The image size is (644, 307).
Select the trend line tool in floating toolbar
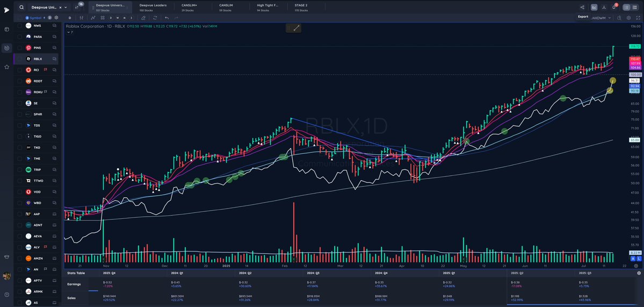[x=296, y=28]
